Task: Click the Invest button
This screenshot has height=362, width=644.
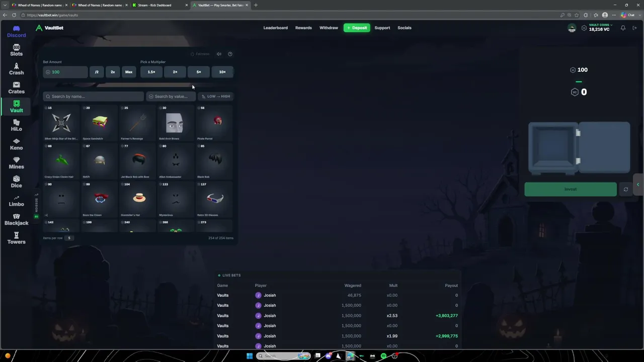Action: pyautogui.click(x=571, y=190)
